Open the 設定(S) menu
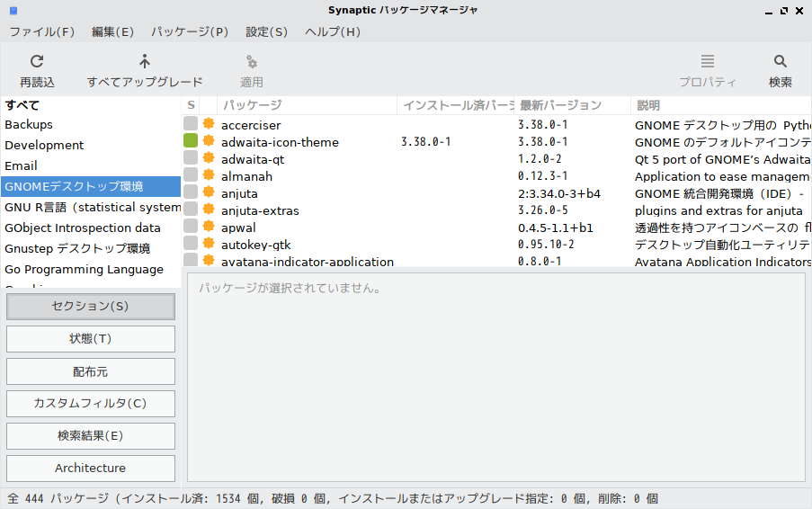812x509 pixels. click(x=267, y=32)
